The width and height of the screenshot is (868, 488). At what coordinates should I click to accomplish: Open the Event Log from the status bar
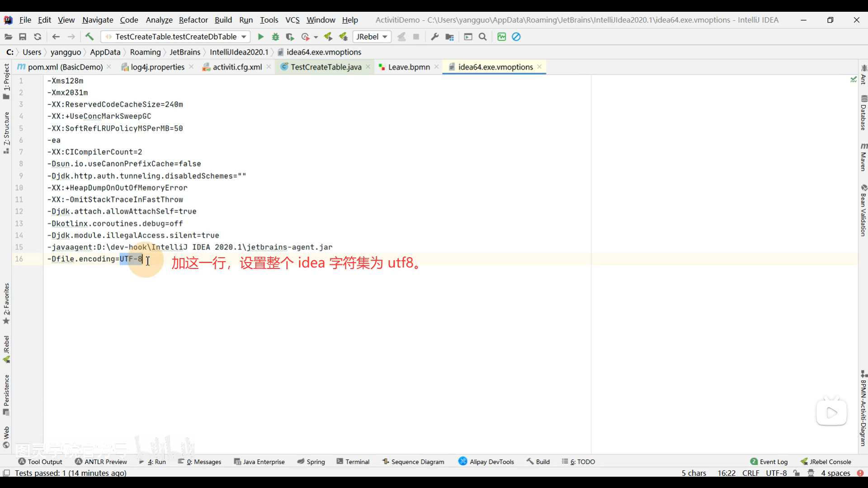774,461
